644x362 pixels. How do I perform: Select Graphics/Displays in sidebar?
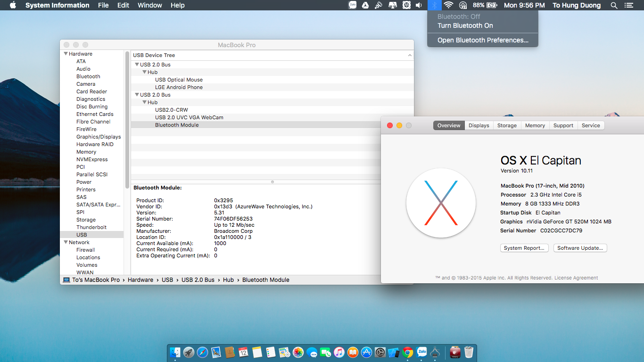pyautogui.click(x=99, y=137)
